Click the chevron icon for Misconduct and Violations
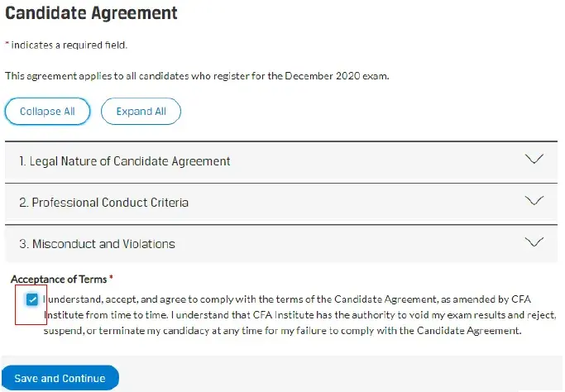This screenshot has height=392, width=565. tap(534, 241)
